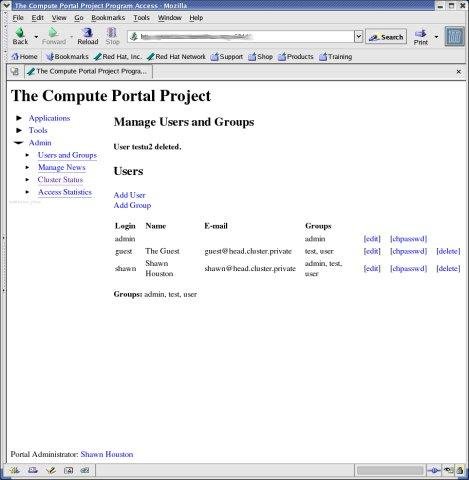Image resolution: width=469 pixels, height=480 pixels.
Task: Open the Support bookmark folder
Action: [x=227, y=57]
